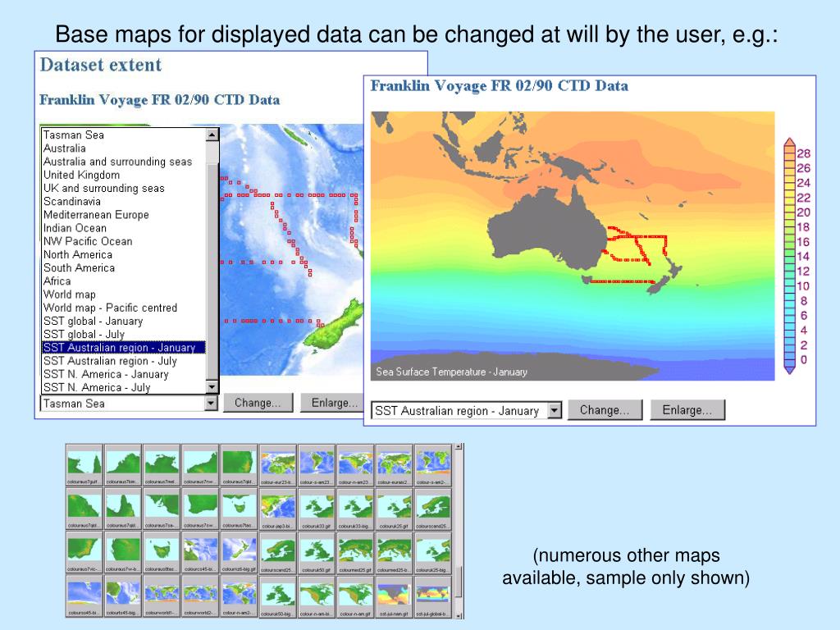Choose Tasman Sea in the base map list
840x630 pixels.
pos(123,135)
